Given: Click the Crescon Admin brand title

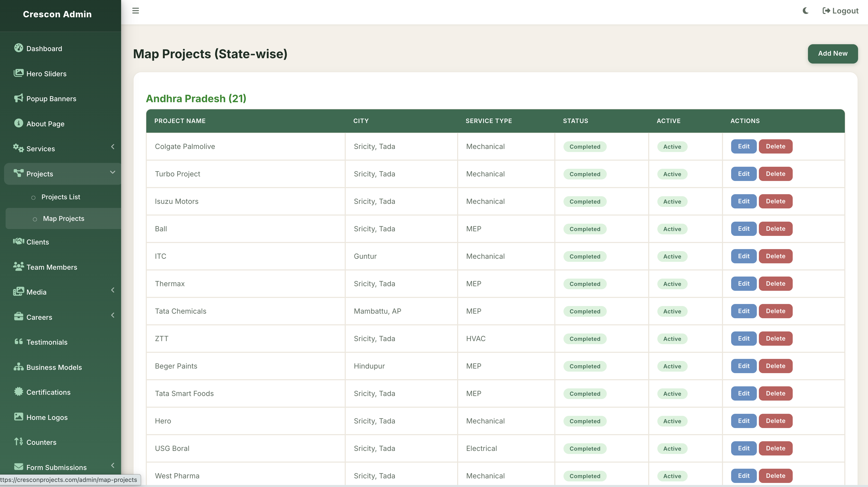Looking at the screenshot, I should tap(57, 14).
